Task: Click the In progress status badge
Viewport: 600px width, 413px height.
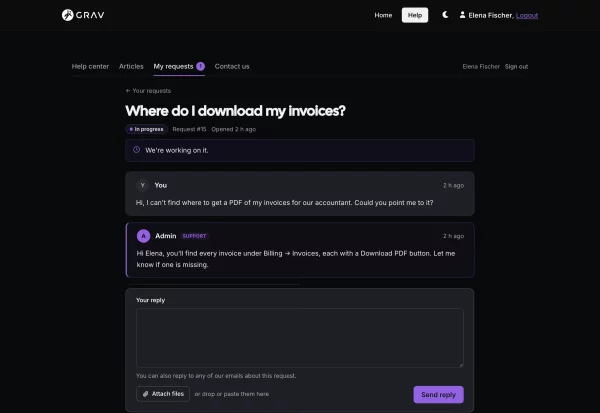Action: pos(147,129)
